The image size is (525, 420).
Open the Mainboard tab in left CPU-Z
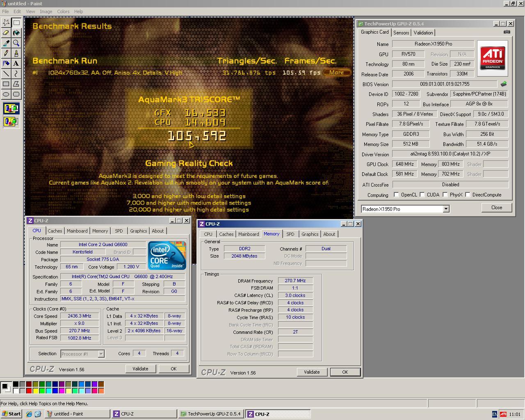click(77, 231)
